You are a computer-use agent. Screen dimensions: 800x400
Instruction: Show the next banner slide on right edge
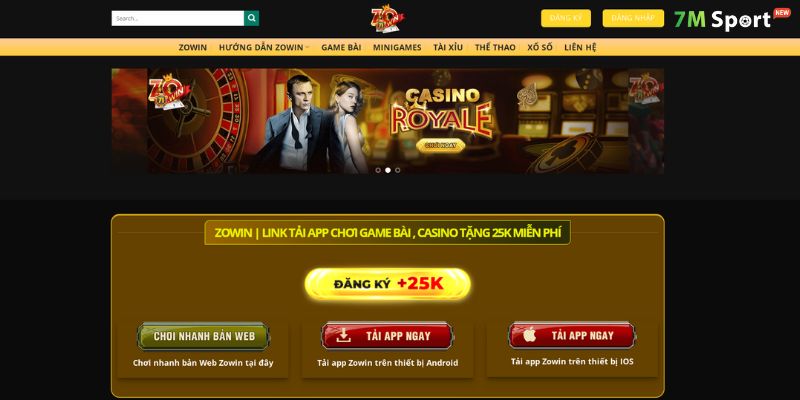tap(646, 121)
